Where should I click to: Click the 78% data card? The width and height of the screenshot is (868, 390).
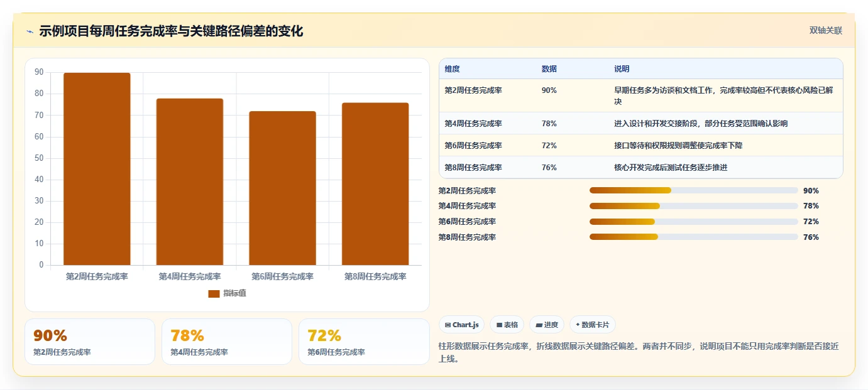(x=227, y=342)
